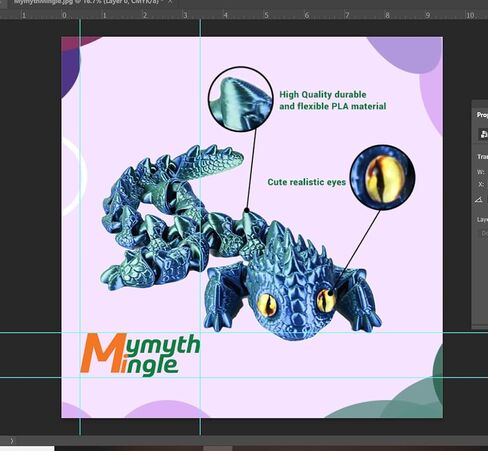Image resolution: width=488 pixels, height=451 pixels.
Task: Click the W width field label
Action: tap(481, 172)
